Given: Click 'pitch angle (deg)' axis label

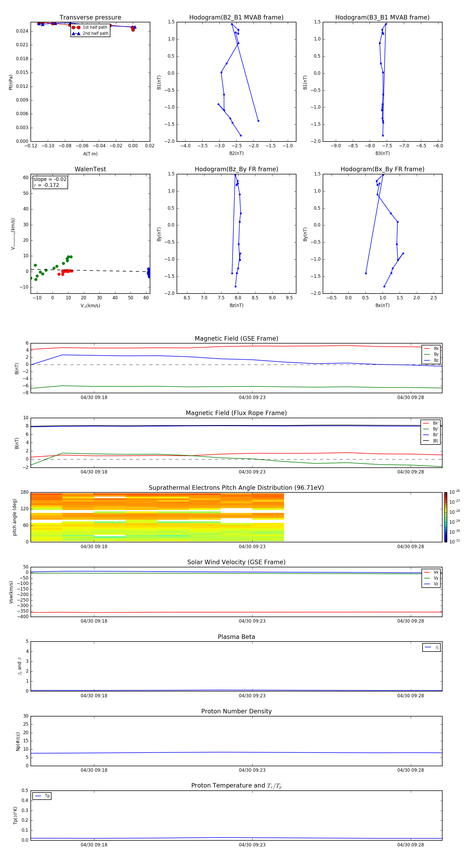Looking at the screenshot, I should click(x=14, y=517).
